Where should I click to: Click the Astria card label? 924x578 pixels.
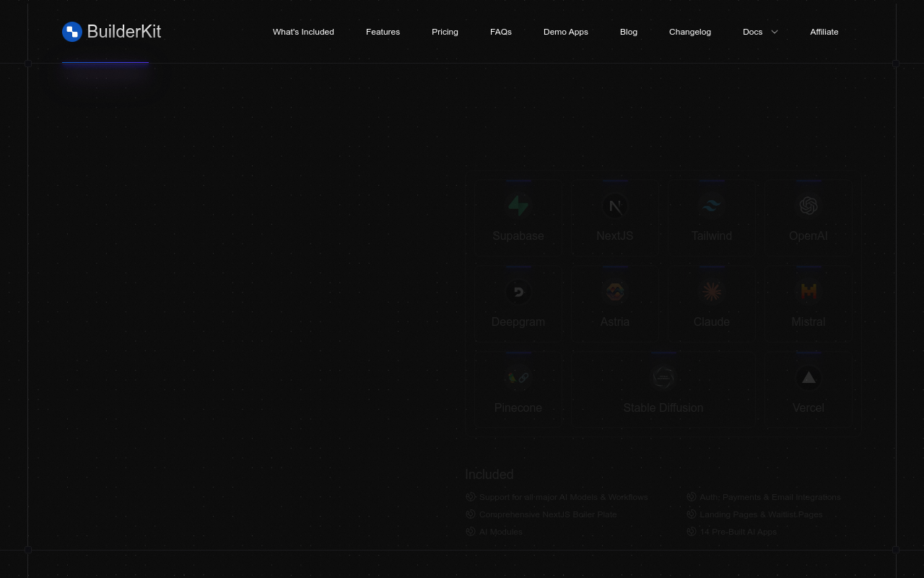click(x=615, y=322)
